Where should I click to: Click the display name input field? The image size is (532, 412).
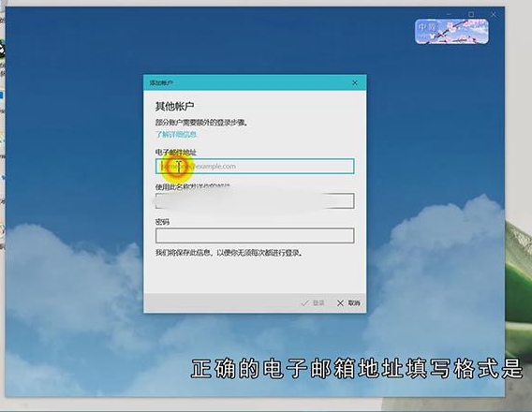point(255,200)
